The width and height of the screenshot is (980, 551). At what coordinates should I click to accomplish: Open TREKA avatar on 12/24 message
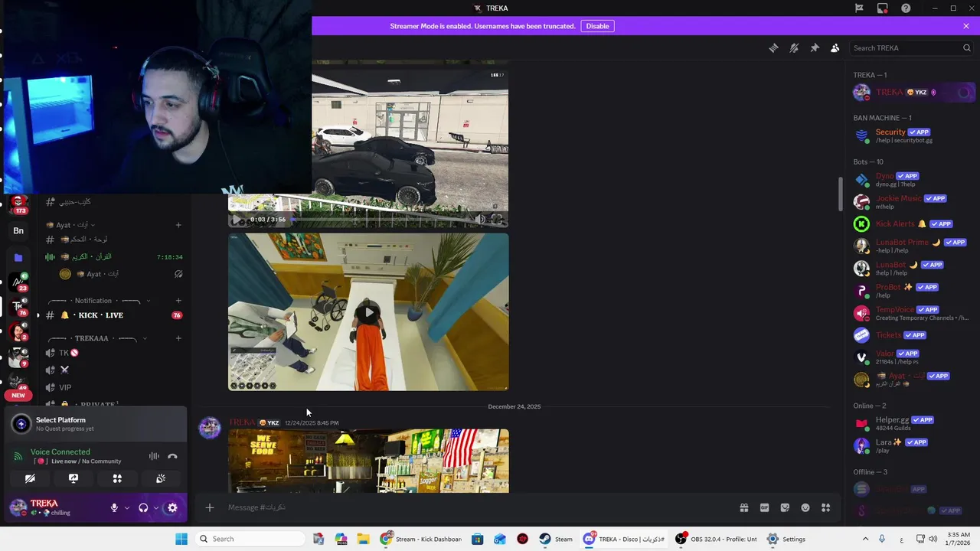click(x=210, y=428)
